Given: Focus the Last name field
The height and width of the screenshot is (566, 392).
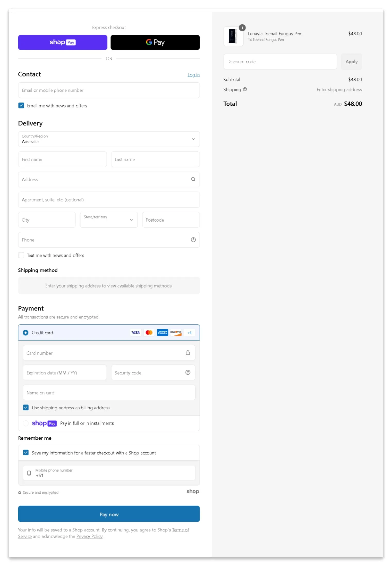Looking at the screenshot, I should [155, 159].
